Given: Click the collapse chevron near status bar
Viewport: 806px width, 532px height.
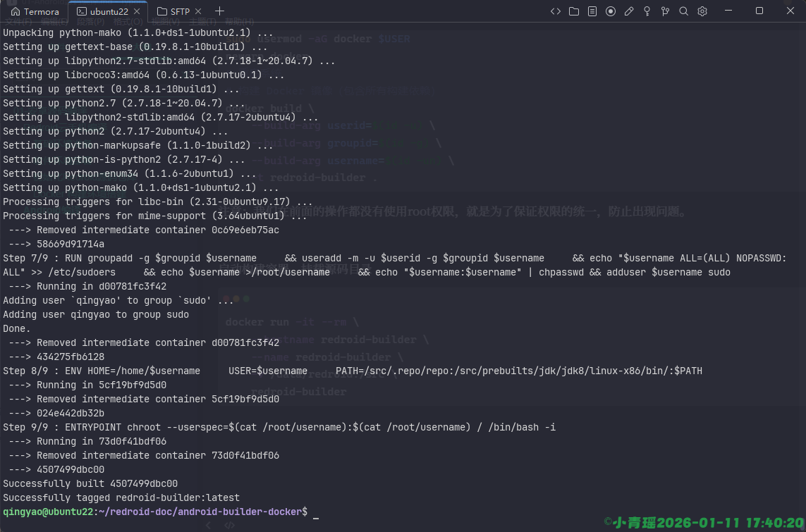Looking at the screenshot, I should [x=209, y=525].
